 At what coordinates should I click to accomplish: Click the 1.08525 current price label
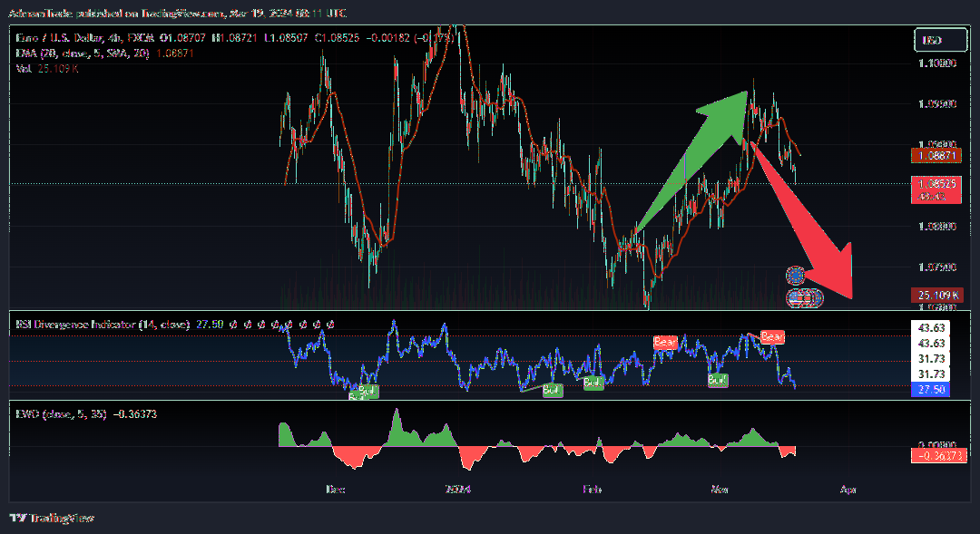(936, 189)
